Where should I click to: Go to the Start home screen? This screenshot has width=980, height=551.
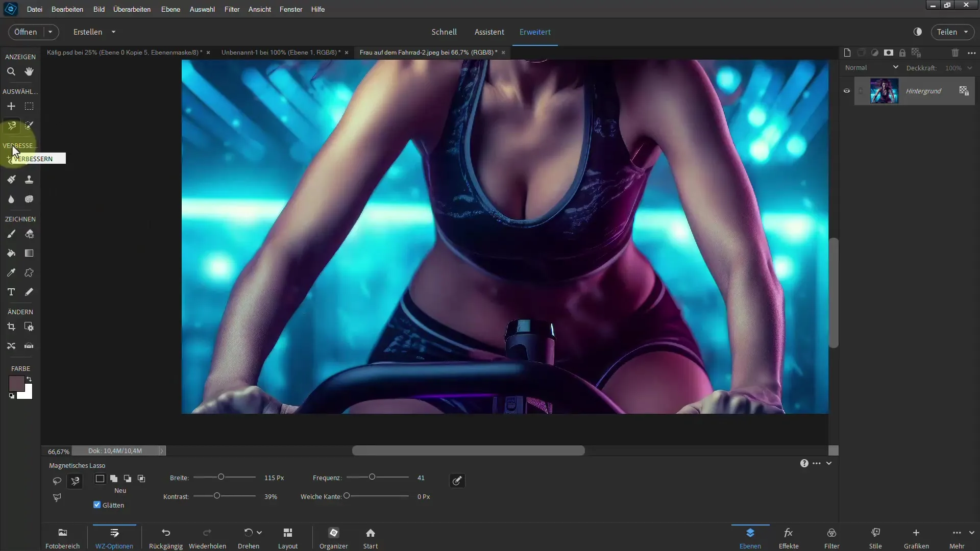(371, 538)
